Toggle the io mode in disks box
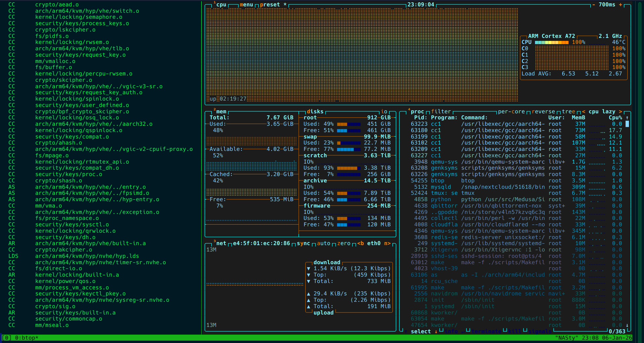644x343 pixels. 384,112
